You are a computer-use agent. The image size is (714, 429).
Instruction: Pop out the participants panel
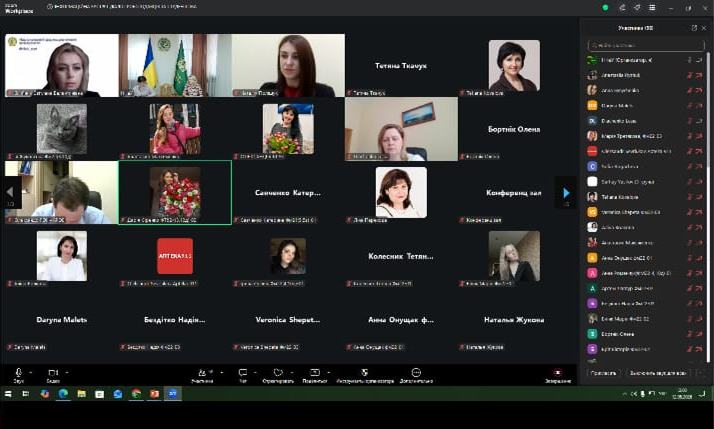point(694,28)
